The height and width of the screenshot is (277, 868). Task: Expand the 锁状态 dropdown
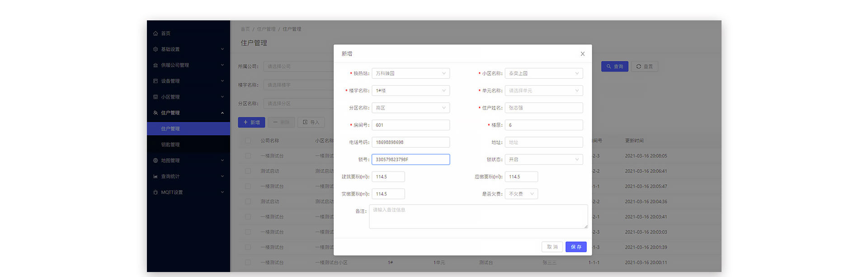(543, 159)
